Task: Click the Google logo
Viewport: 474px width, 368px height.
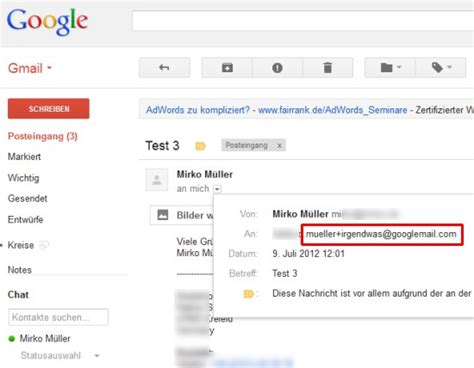Action: [x=47, y=21]
